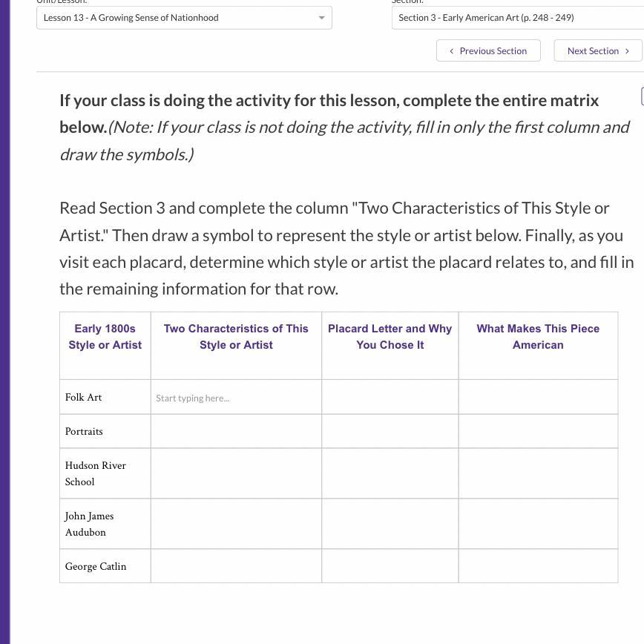Image resolution: width=644 pixels, height=644 pixels.
Task: Open the Section 3 Early American Art dropdown
Action: click(517, 18)
